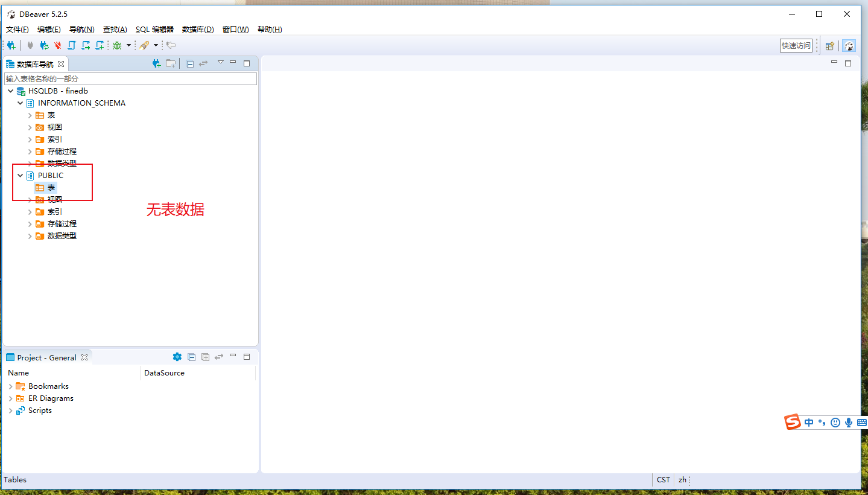Screen dimensions: 868x495
Task: Close the Project - General tab
Action: point(84,357)
